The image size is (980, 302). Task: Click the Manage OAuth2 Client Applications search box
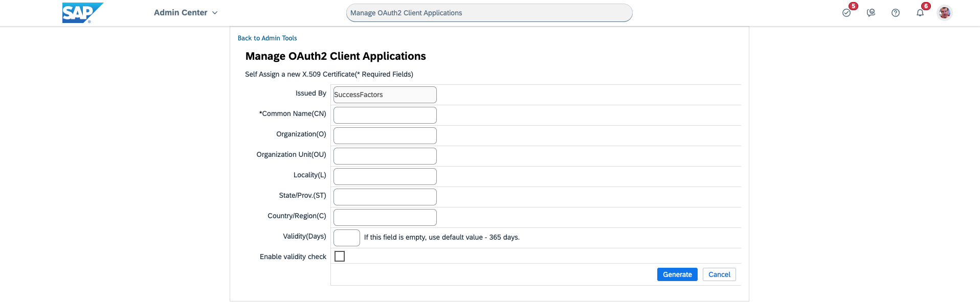click(x=489, y=13)
